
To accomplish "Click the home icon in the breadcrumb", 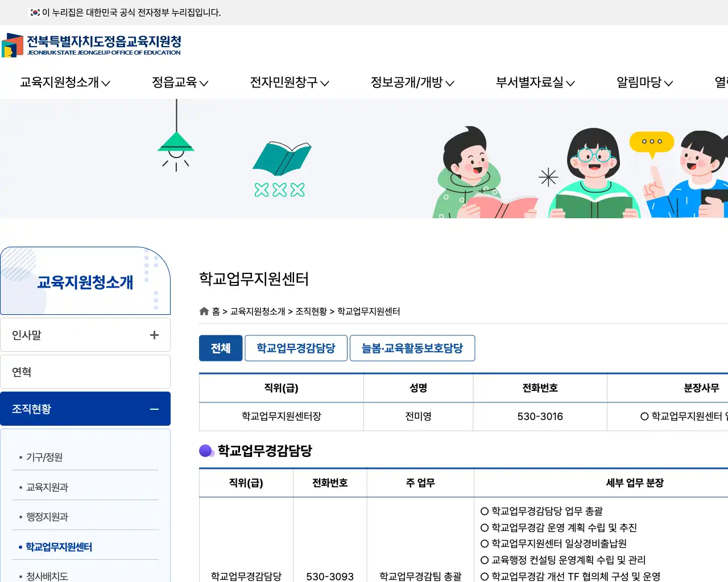I will 204,311.
